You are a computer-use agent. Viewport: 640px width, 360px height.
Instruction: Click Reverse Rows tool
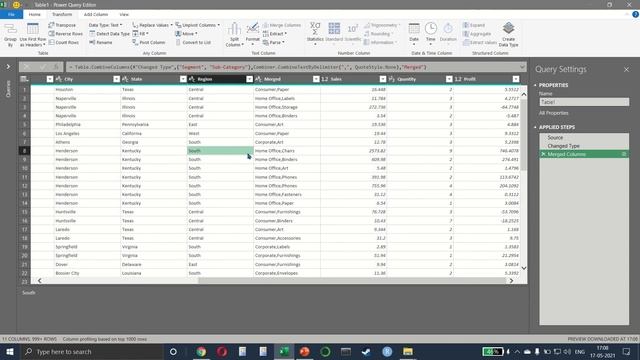pyautogui.click(x=65, y=33)
